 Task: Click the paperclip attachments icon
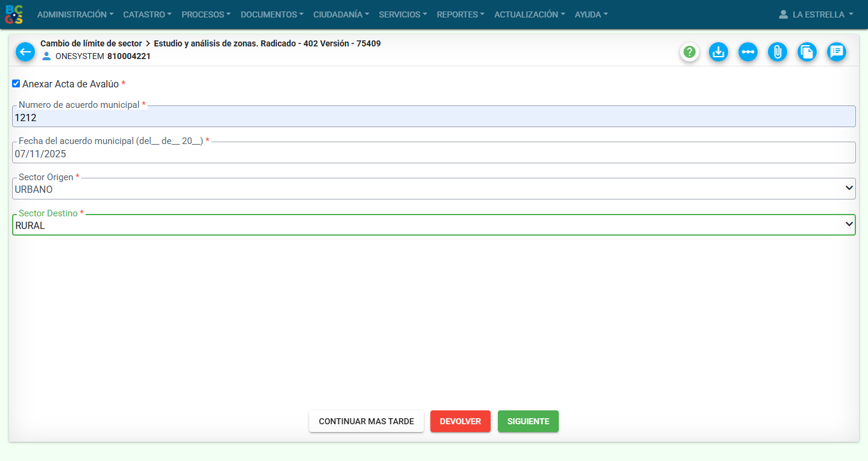tap(778, 52)
